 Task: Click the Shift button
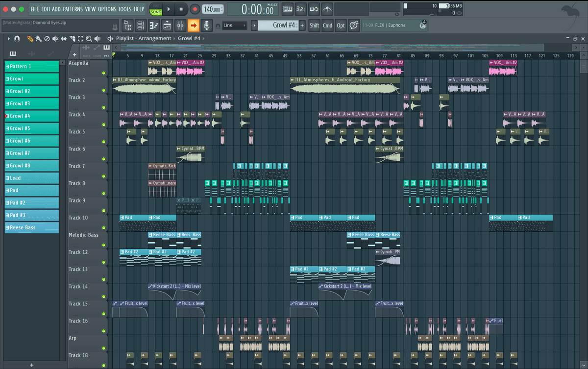314,25
